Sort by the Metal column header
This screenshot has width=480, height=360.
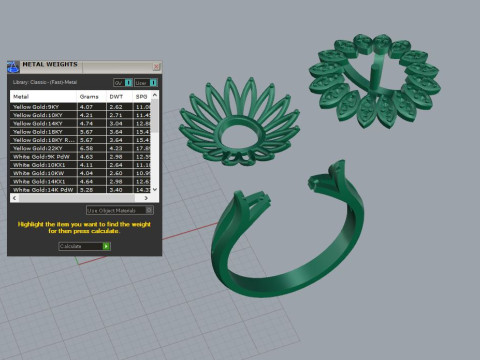pos(43,96)
